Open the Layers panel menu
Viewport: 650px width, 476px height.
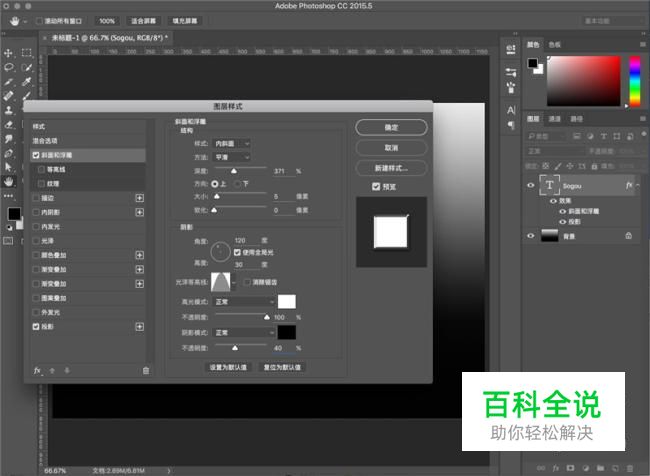pos(643,119)
